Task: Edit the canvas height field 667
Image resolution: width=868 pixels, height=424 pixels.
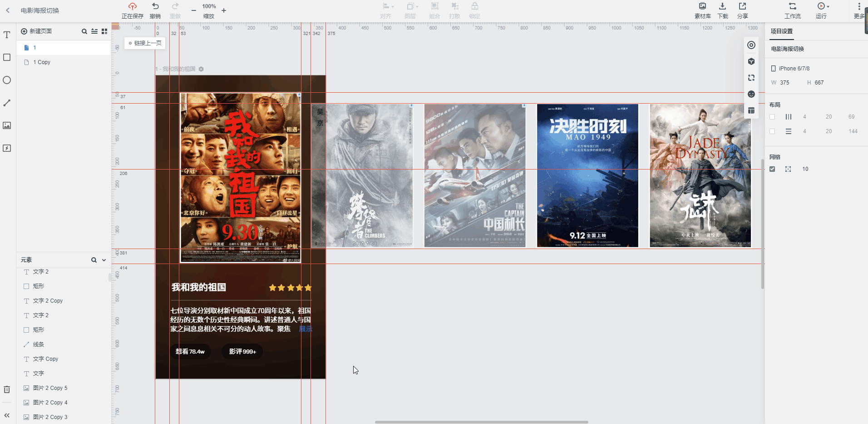Action: coord(819,83)
